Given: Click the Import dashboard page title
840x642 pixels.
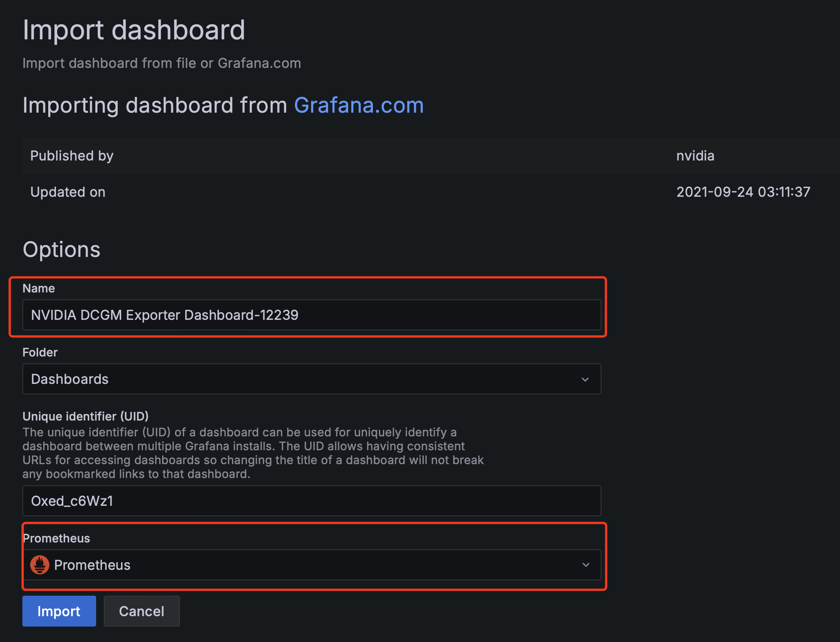Looking at the screenshot, I should [134, 30].
